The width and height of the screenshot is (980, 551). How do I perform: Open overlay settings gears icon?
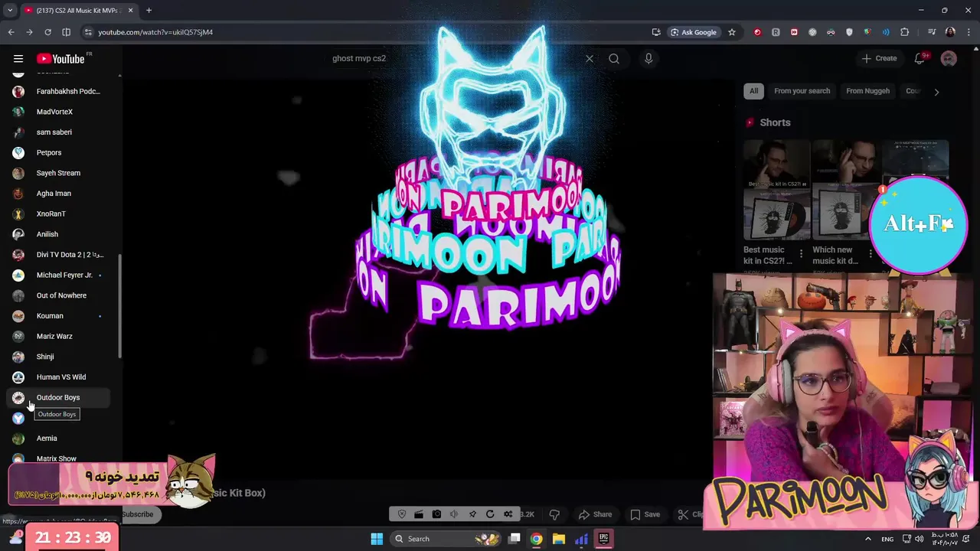tap(508, 514)
